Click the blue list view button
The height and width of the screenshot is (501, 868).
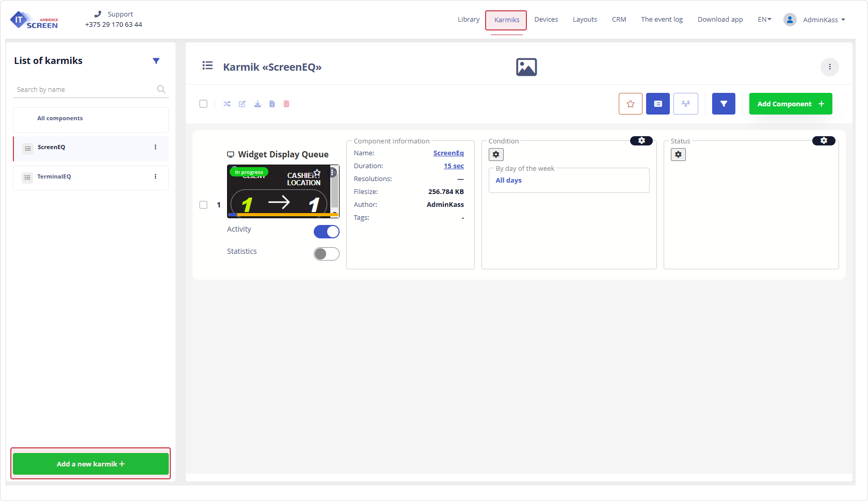click(658, 104)
